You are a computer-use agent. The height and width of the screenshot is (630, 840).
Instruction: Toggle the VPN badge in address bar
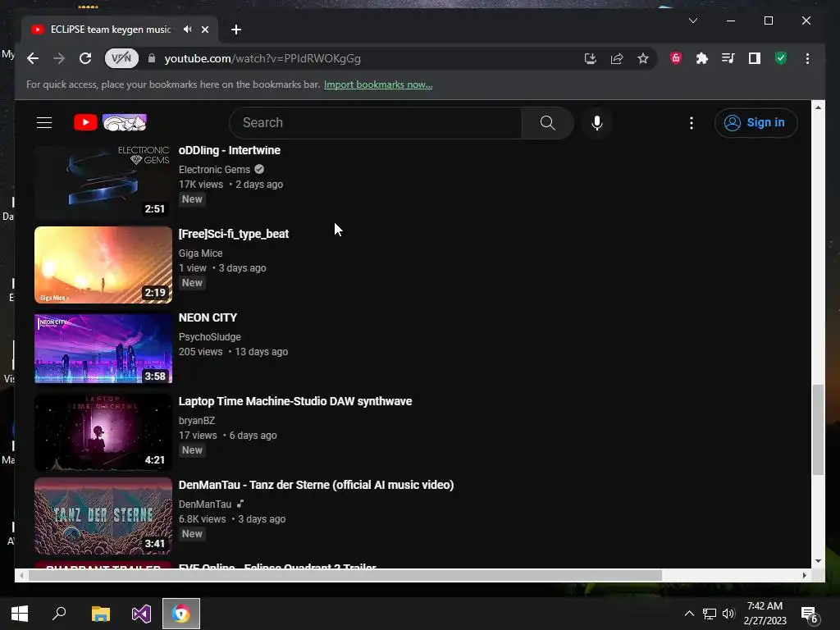[121, 58]
